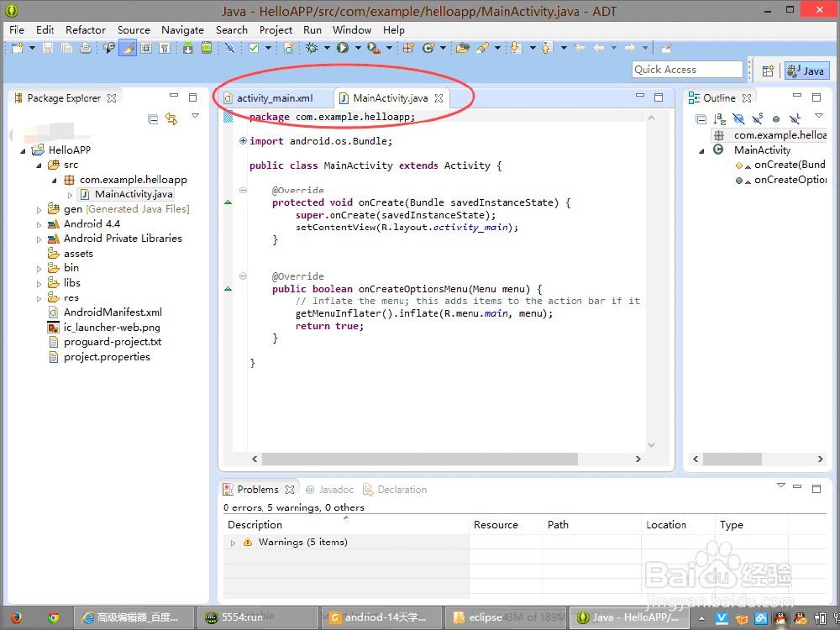Image resolution: width=840 pixels, height=630 pixels.
Task: Maximize the Problems panel
Action: [x=816, y=488]
